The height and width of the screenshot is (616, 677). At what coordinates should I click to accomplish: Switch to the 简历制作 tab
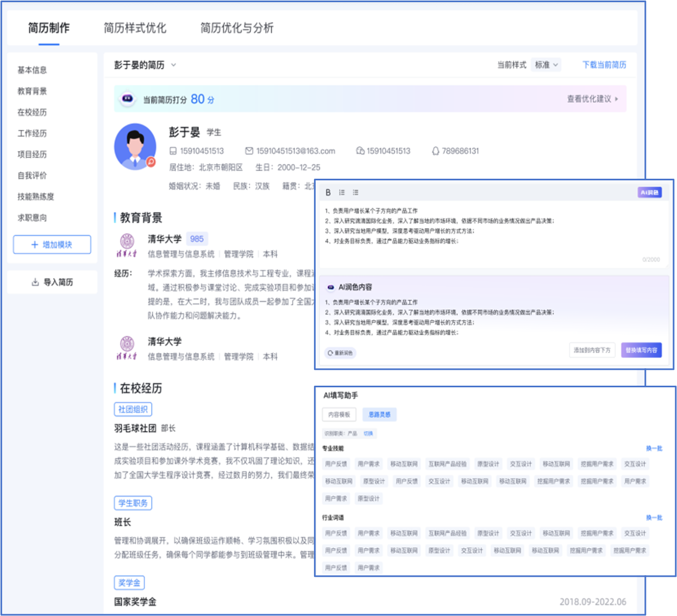49,28
